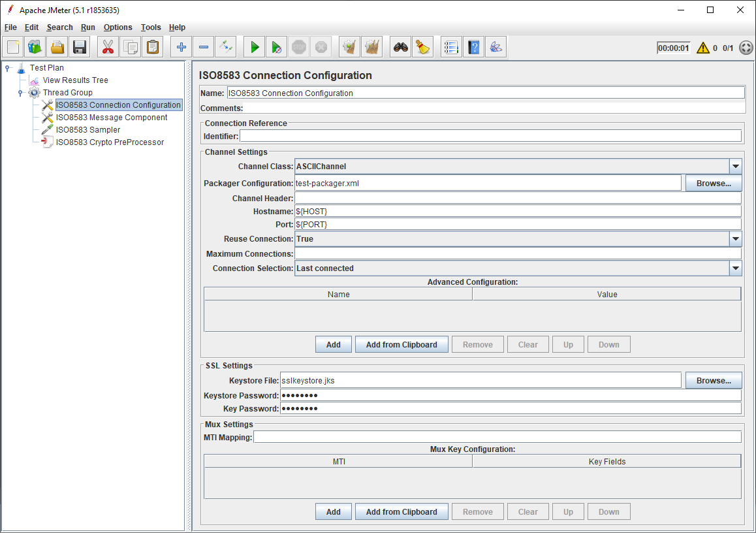
Task: Collapse all with the minus icon
Action: (x=204, y=47)
